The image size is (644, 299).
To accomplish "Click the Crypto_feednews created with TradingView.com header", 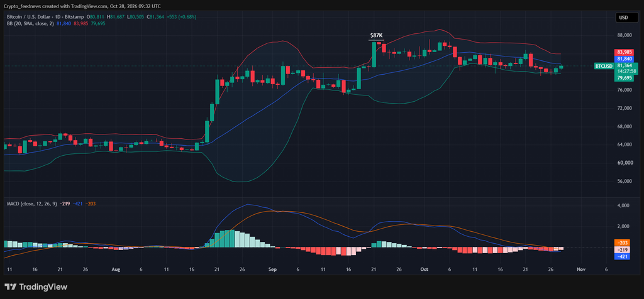I will point(81,6).
